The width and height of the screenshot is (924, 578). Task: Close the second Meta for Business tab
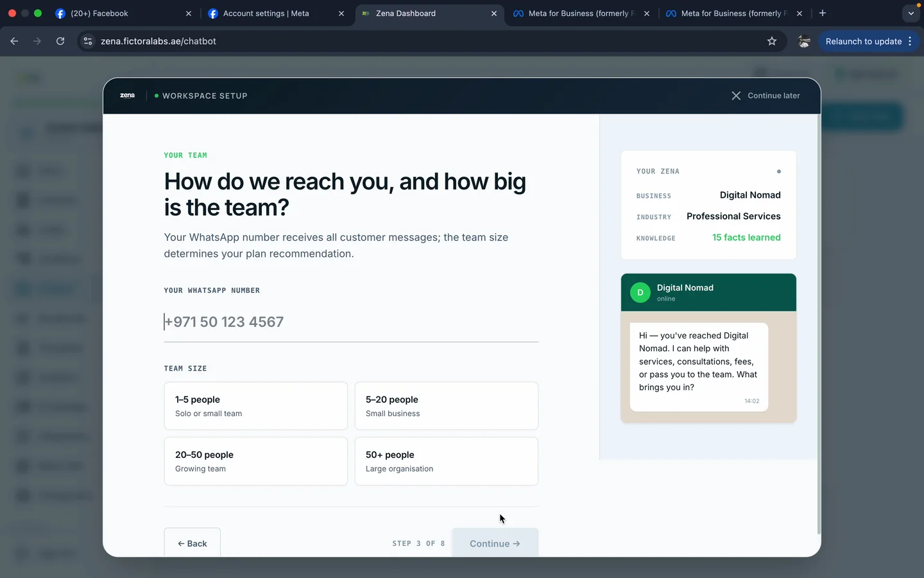[x=800, y=13]
